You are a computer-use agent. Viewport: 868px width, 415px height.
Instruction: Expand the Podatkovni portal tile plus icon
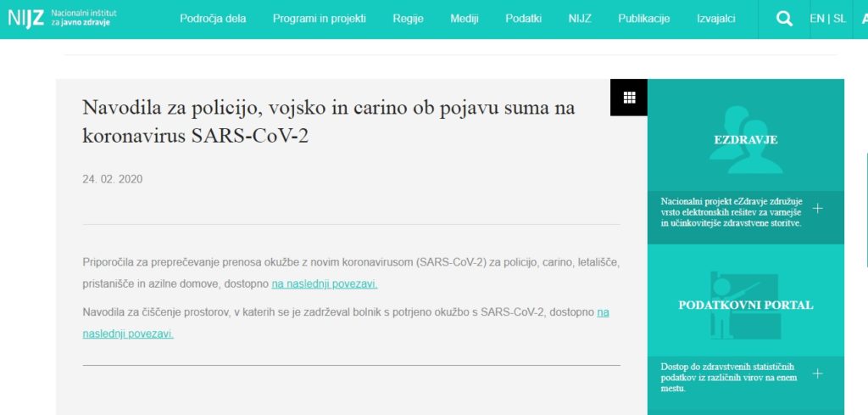(x=817, y=373)
